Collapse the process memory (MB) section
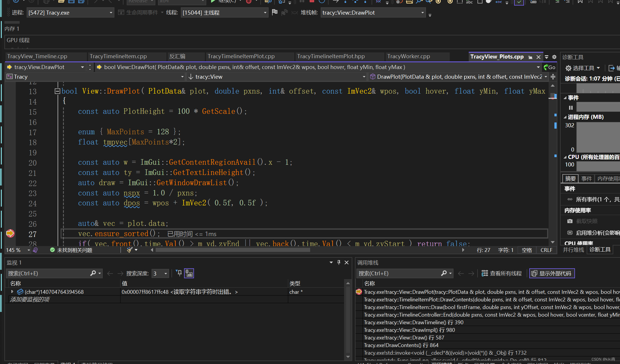The height and width of the screenshot is (364, 620). [x=565, y=117]
